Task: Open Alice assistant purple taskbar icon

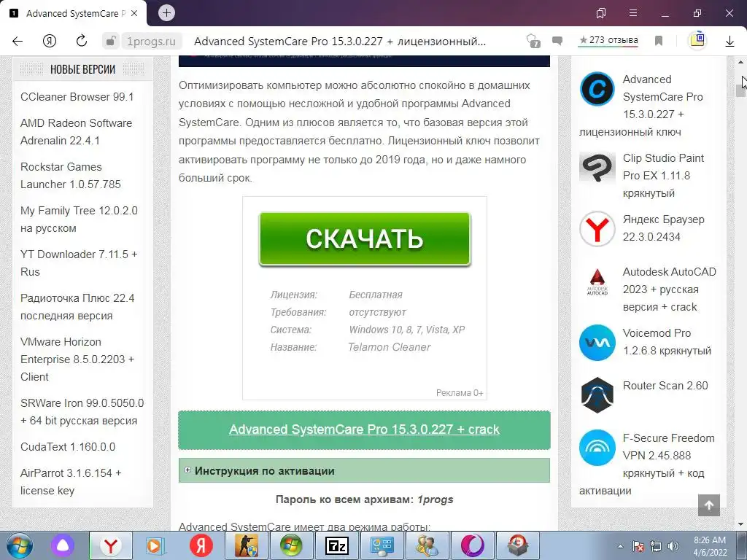Action: tap(63, 545)
